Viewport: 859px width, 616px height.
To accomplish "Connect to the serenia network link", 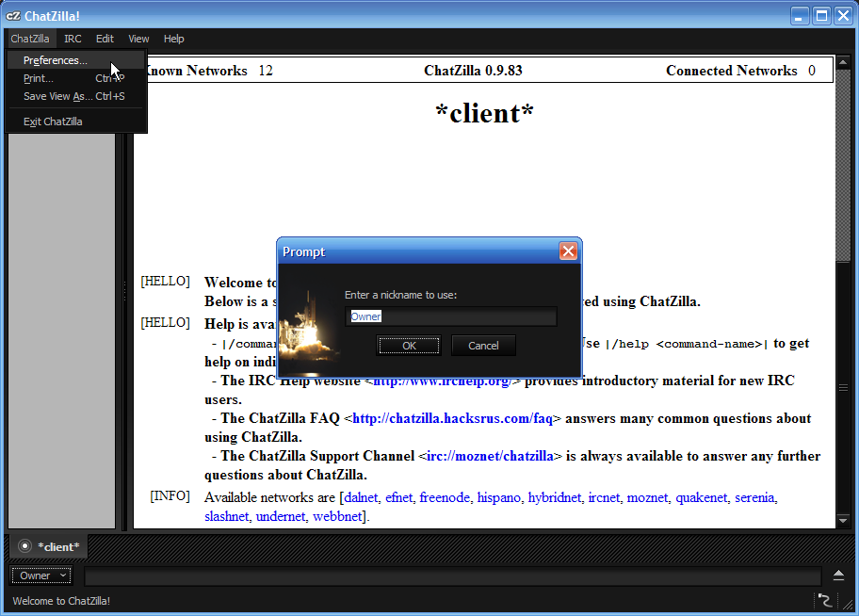I will point(754,497).
